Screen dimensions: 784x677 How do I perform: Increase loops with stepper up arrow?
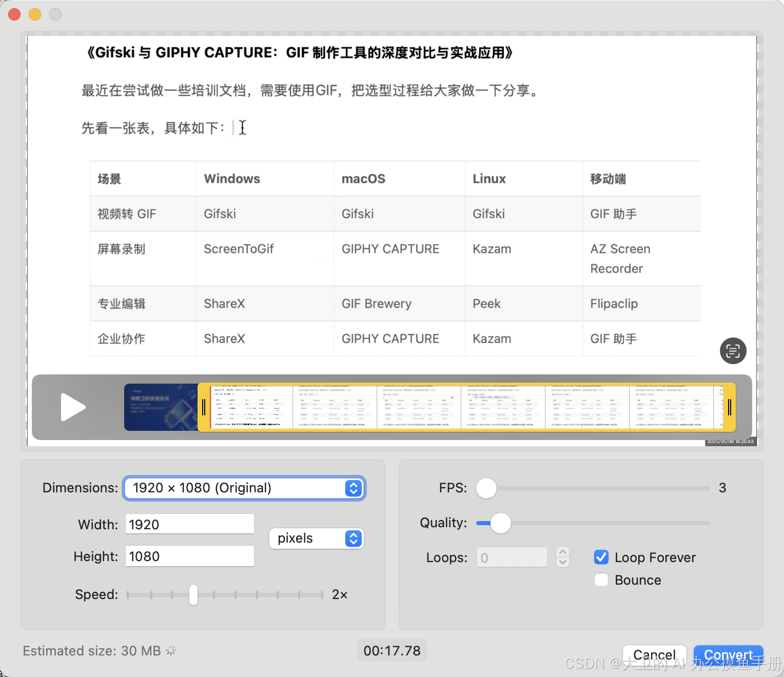[563, 552]
